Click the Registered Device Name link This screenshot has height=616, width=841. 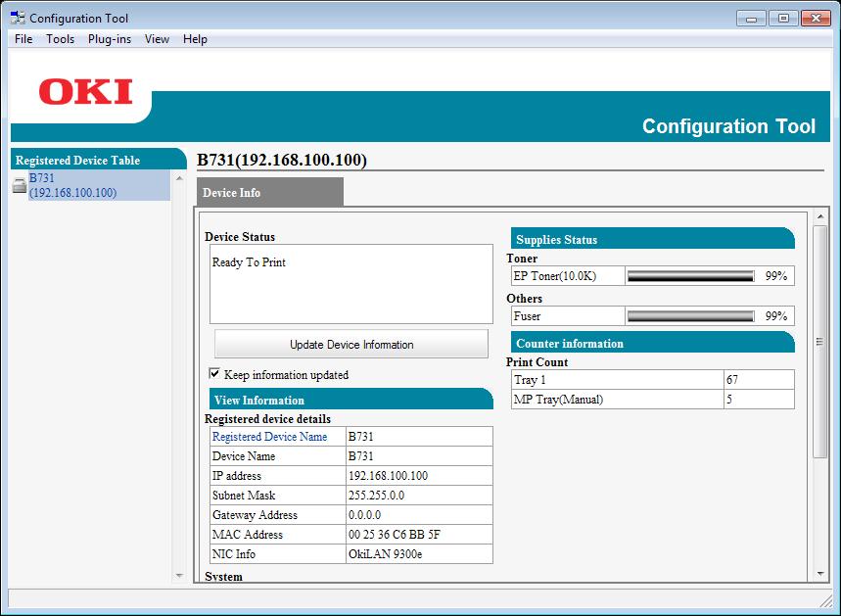pyautogui.click(x=269, y=437)
